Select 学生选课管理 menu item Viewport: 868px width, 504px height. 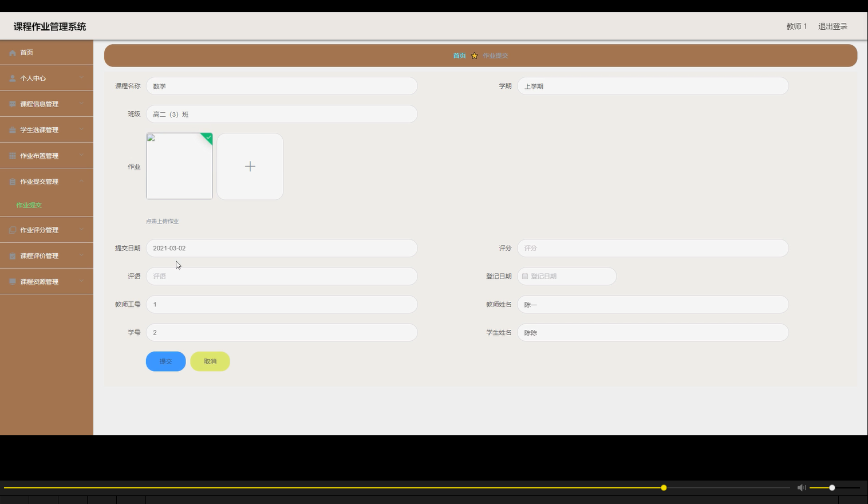click(x=46, y=129)
